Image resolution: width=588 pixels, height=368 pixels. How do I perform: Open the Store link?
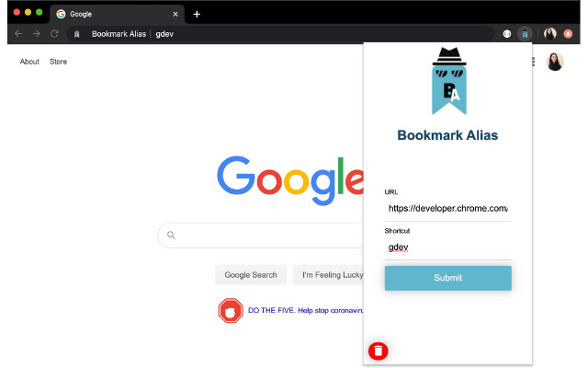coord(58,62)
